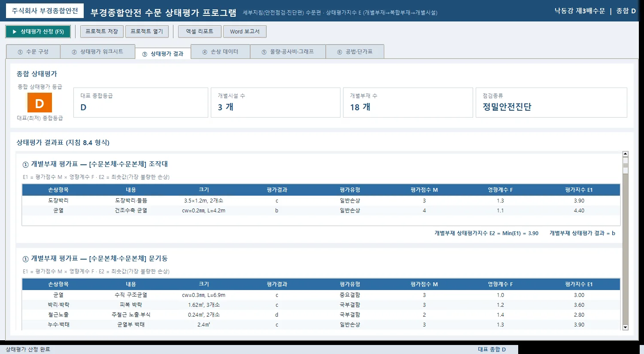Screen dimensions: 644x354
Task: Export the 엑셀 리포트
Action: 200,32
